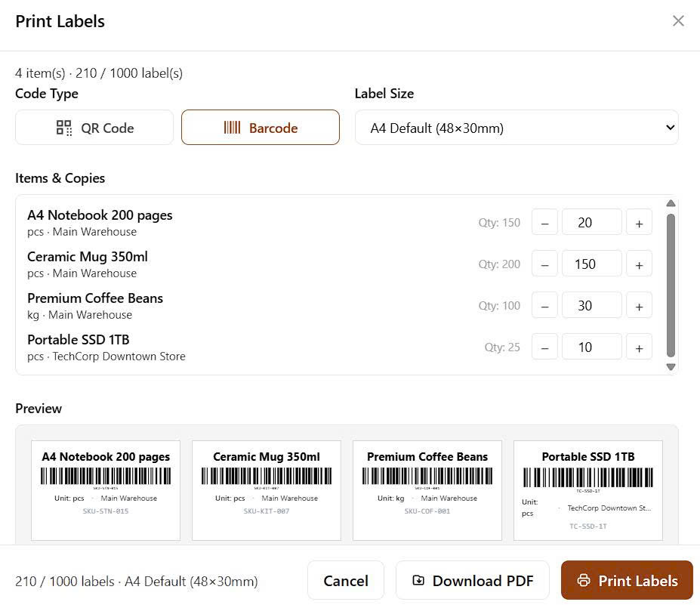700x605 pixels.
Task: Select QR Code type
Action: (94, 128)
